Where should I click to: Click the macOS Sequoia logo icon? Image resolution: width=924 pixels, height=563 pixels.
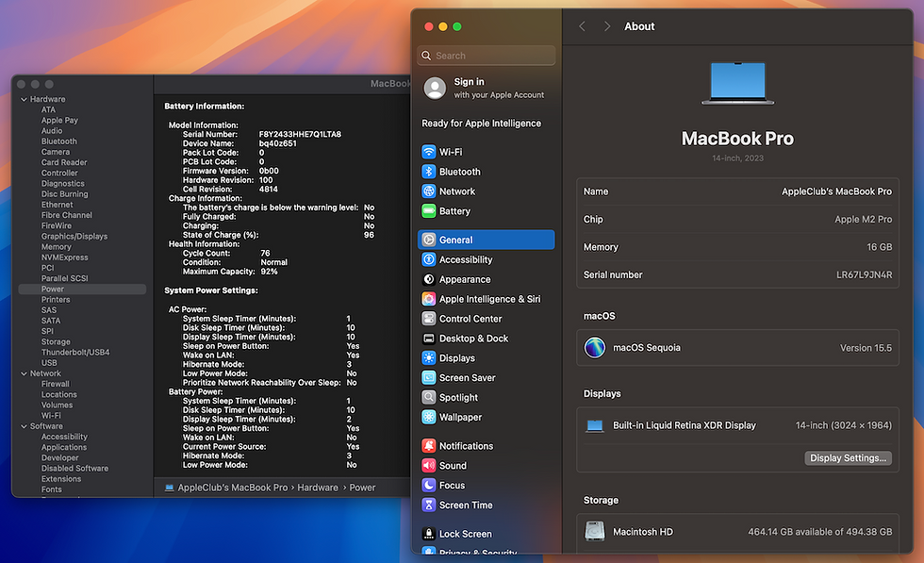[x=595, y=348]
